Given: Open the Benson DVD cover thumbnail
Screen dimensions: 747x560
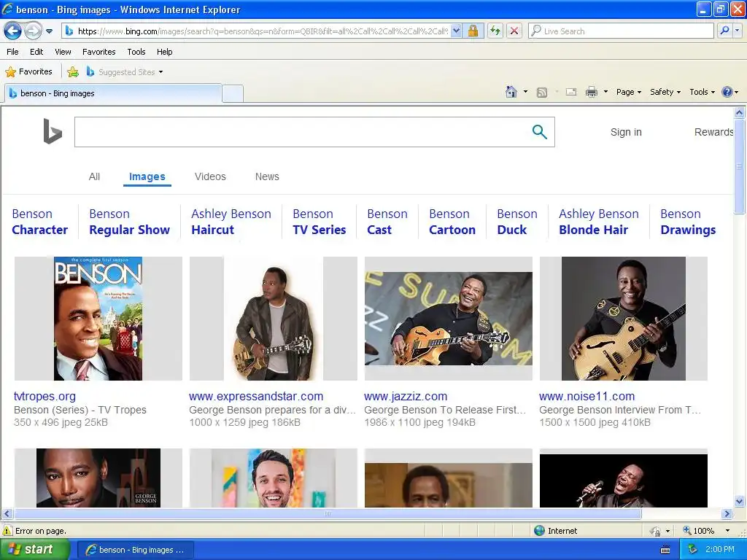Looking at the screenshot, I should point(98,319).
